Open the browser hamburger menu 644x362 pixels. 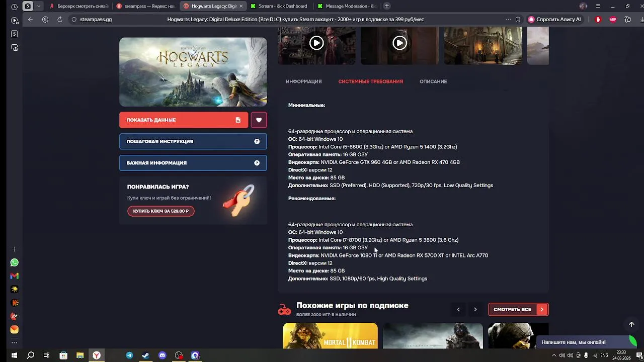point(598,6)
